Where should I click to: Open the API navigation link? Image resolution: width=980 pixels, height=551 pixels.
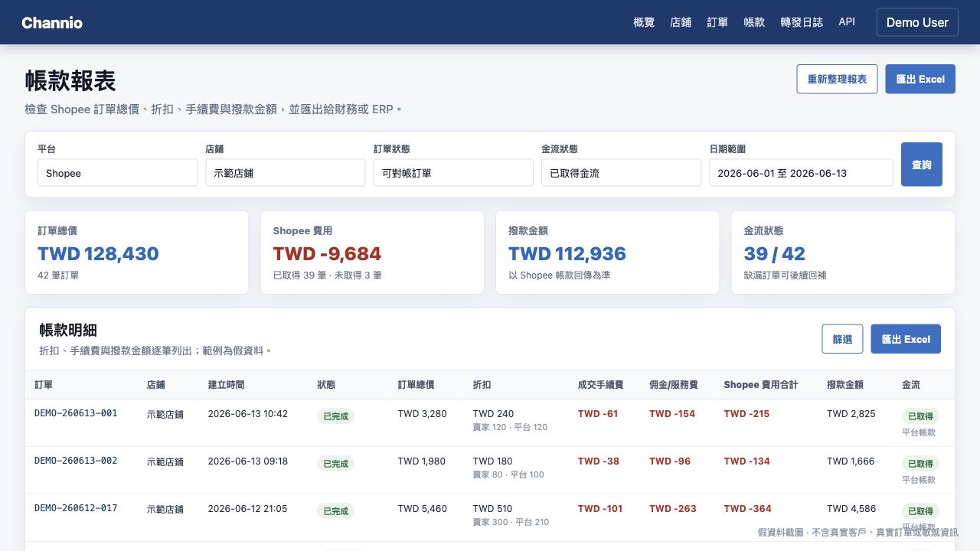tap(847, 22)
